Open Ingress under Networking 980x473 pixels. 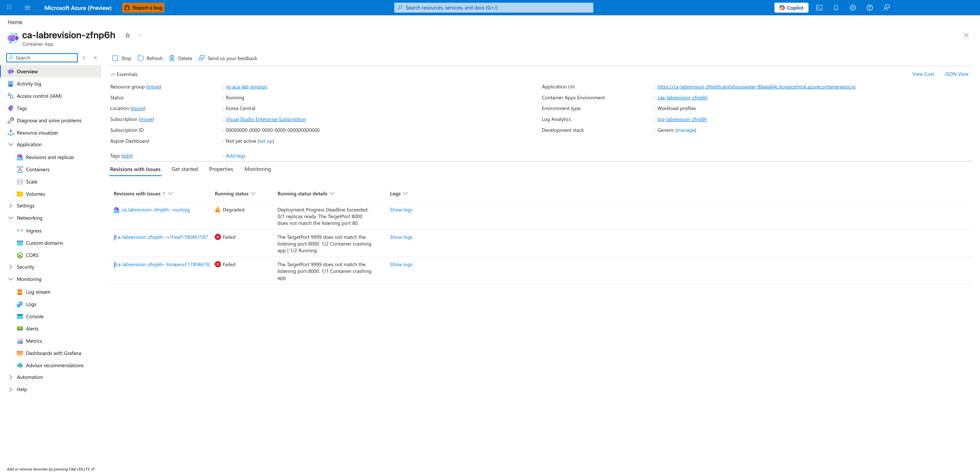33,231
